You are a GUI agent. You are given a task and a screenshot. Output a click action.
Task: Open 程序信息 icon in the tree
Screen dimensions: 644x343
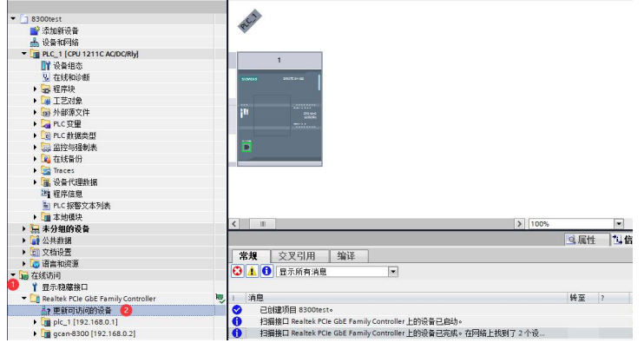click(46, 194)
